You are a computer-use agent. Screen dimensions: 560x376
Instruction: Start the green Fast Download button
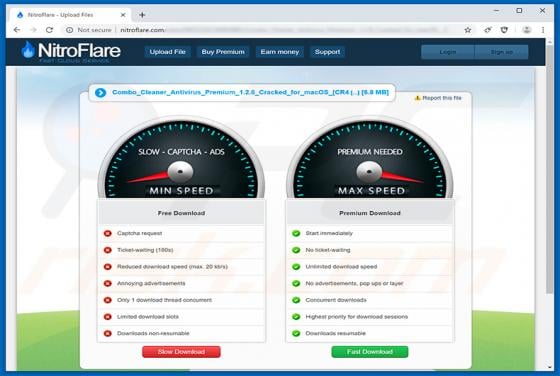click(x=370, y=352)
